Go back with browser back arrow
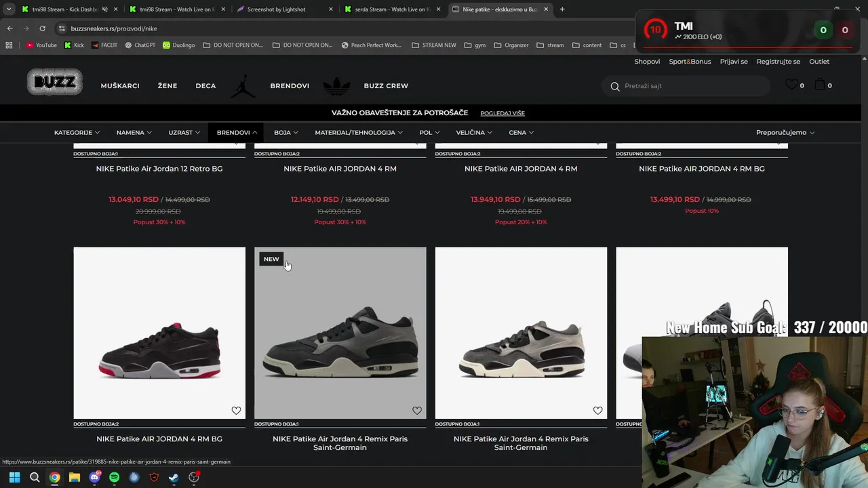The width and height of the screenshot is (868, 488). [9, 28]
